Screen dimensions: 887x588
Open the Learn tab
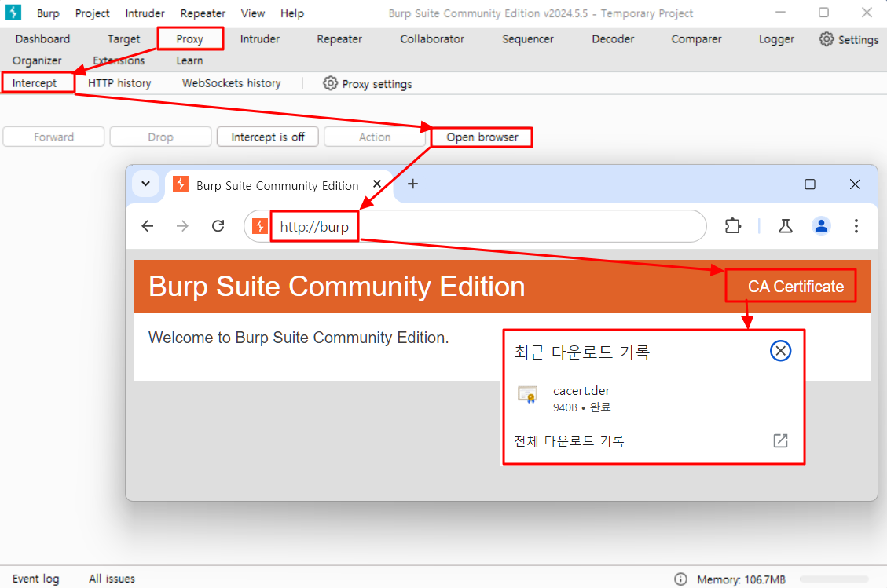pos(189,60)
